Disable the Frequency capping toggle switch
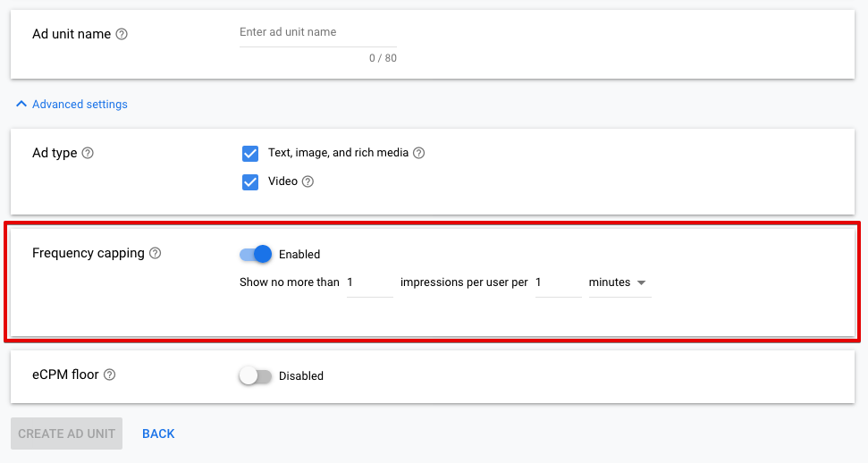Viewport: 868px width, 463px height. click(256, 254)
